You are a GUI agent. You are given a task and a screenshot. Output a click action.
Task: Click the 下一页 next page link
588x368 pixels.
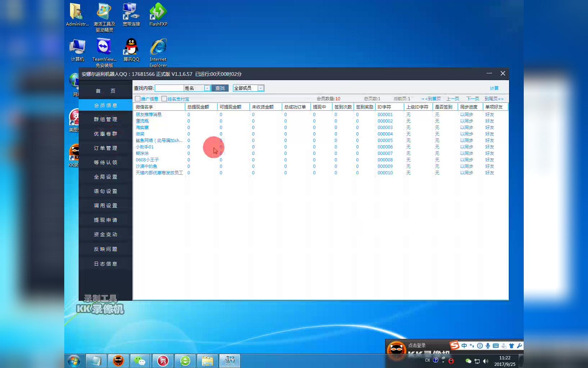tap(473, 98)
